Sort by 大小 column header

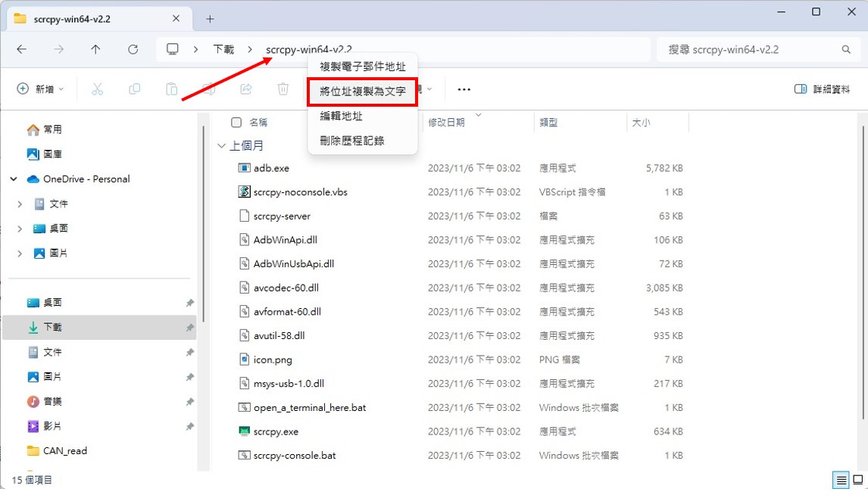tap(641, 123)
